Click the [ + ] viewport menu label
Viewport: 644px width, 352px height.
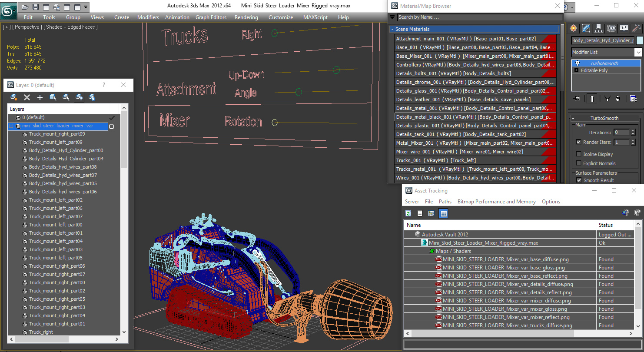coord(7,27)
